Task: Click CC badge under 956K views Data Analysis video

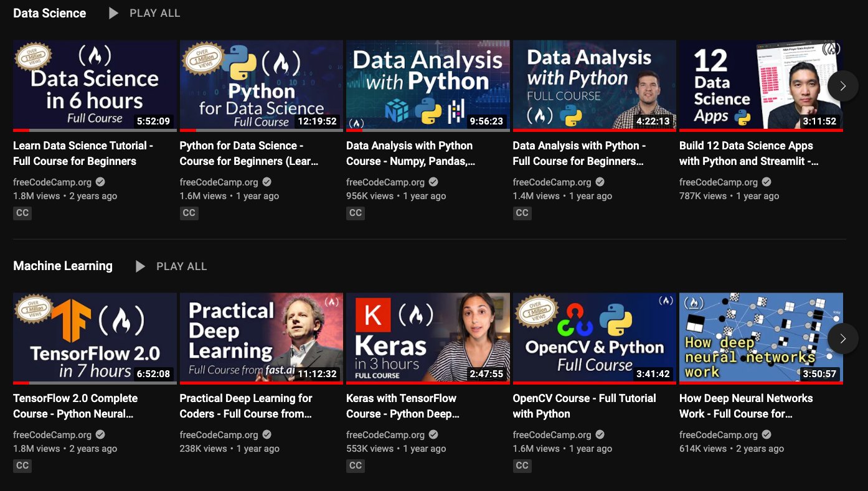Action: (356, 213)
